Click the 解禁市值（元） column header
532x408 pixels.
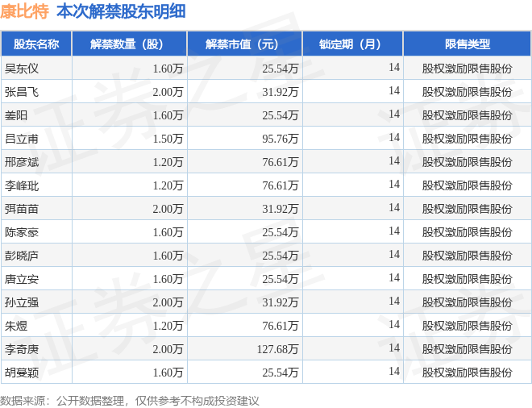coord(244,44)
